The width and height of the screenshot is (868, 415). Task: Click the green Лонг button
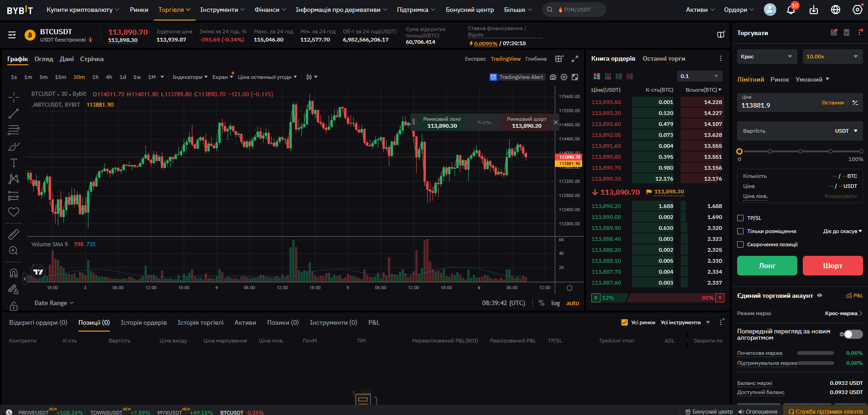coord(767,265)
